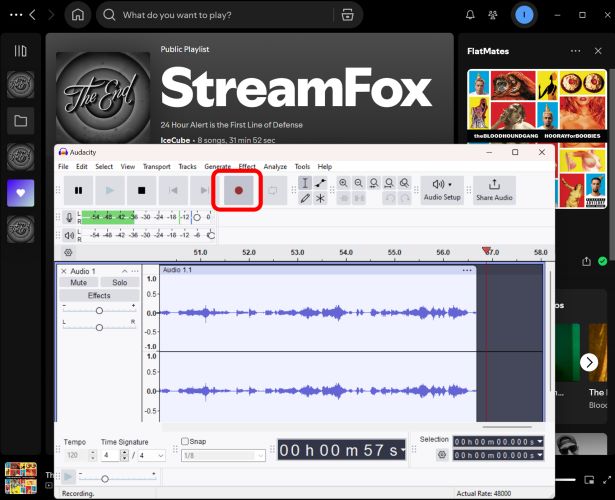The width and height of the screenshot is (615, 500).
Task: Open the File menu in Audacity
Action: [x=63, y=167]
